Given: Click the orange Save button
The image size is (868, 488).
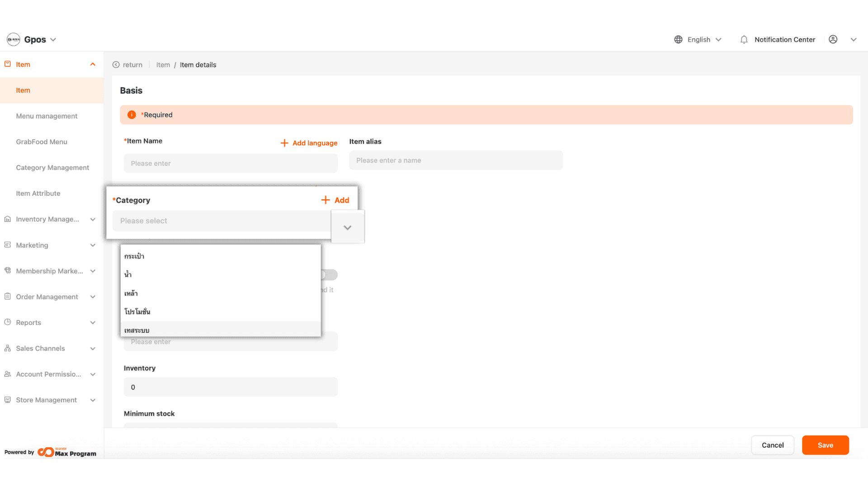Looking at the screenshot, I should tap(825, 445).
